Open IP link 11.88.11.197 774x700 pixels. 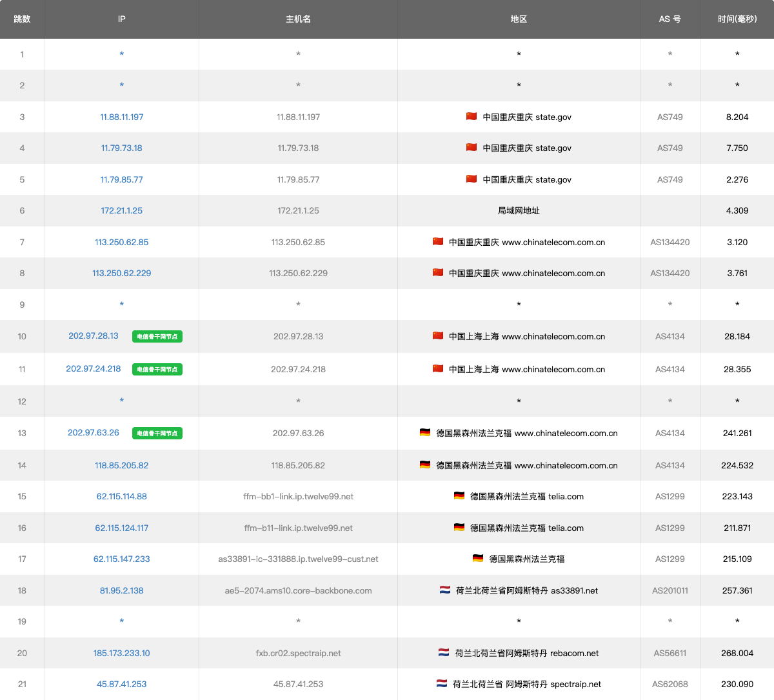coord(121,117)
